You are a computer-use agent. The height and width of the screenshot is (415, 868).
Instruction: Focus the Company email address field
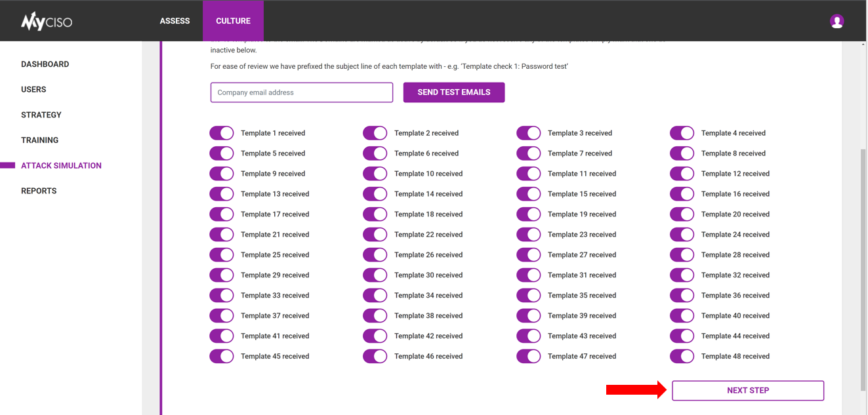click(302, 92)
